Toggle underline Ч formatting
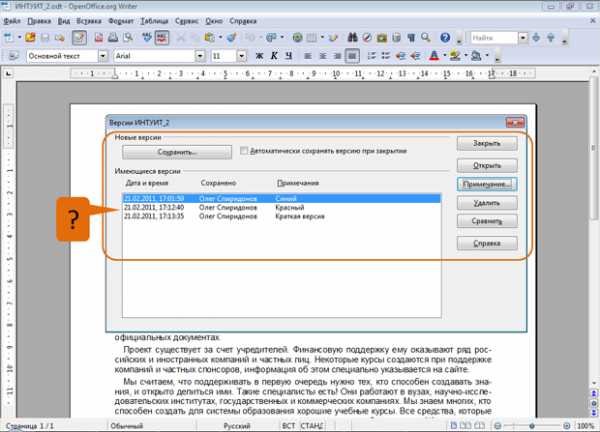600x432 pixels. pos(289,56)
